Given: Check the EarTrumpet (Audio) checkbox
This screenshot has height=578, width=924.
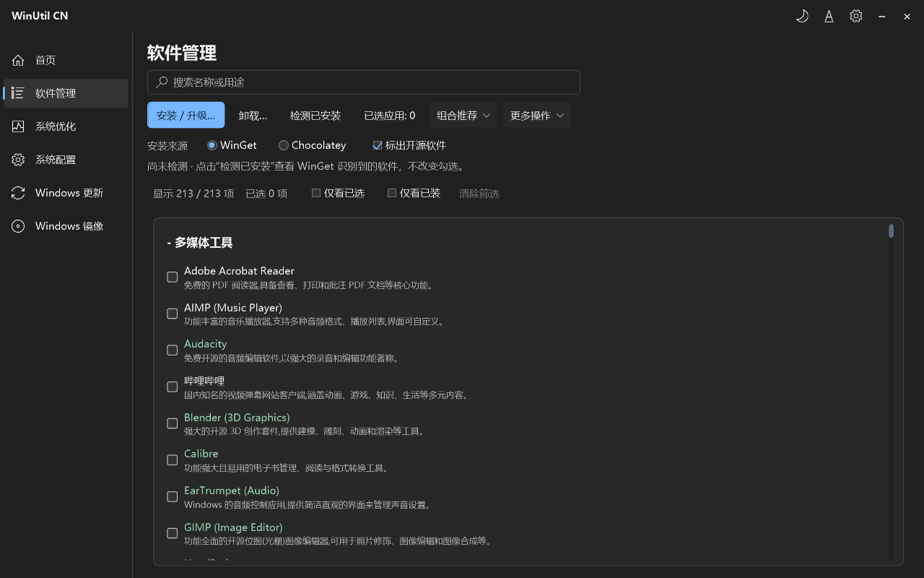Looking at the screenshot, I should click(x=173, y=496).
